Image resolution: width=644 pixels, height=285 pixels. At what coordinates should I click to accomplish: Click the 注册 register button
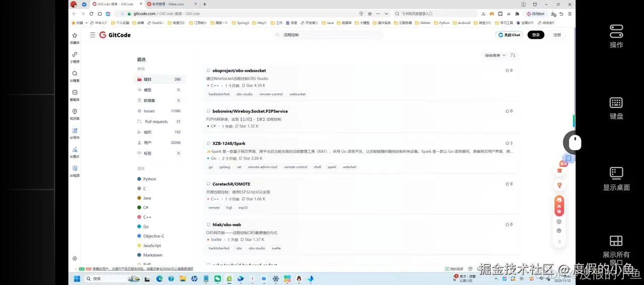[x=557, y=35]
